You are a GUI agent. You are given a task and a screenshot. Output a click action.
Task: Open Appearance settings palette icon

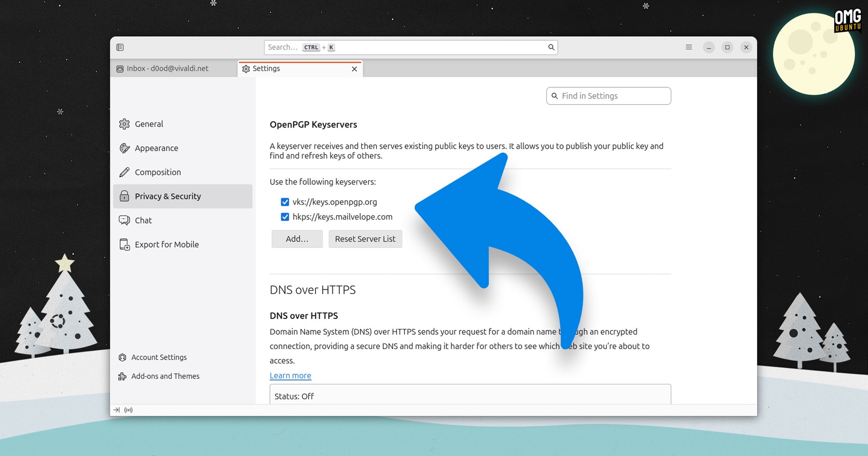point(124,148)
